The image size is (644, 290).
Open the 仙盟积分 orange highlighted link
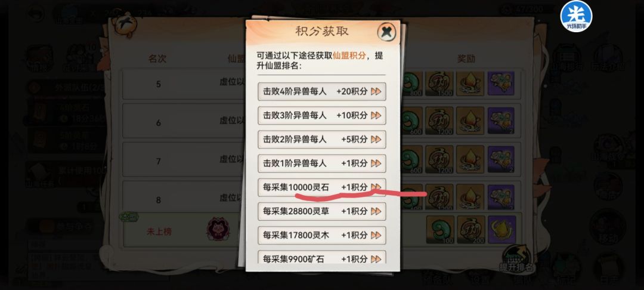pyautogui.click(x=349, y=56)
